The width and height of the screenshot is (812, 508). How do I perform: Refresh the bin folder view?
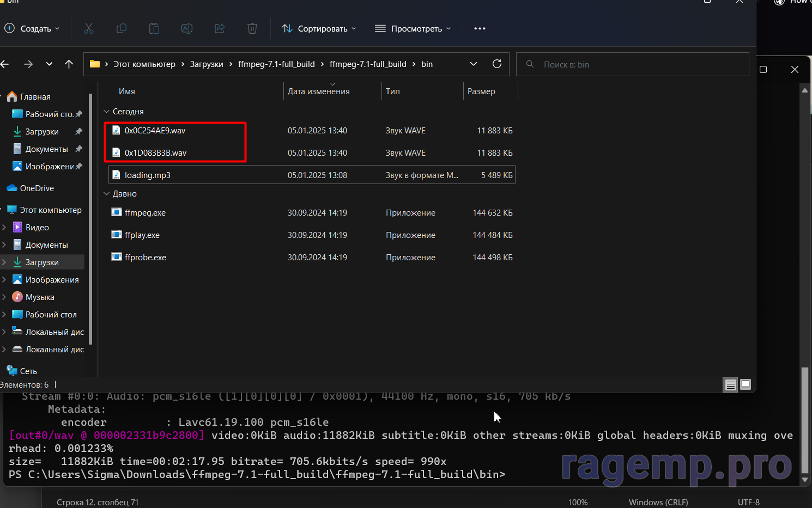coord(497,64)
